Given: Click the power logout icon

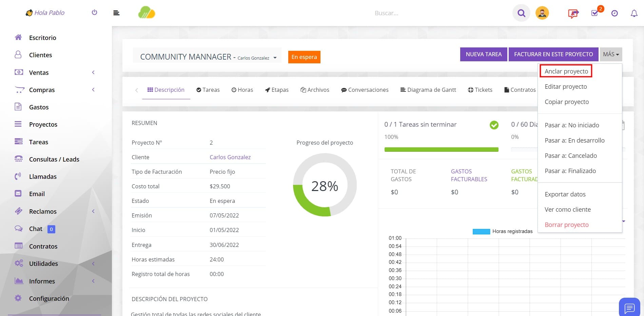Looking at the screenshot, I should [94, 13].
